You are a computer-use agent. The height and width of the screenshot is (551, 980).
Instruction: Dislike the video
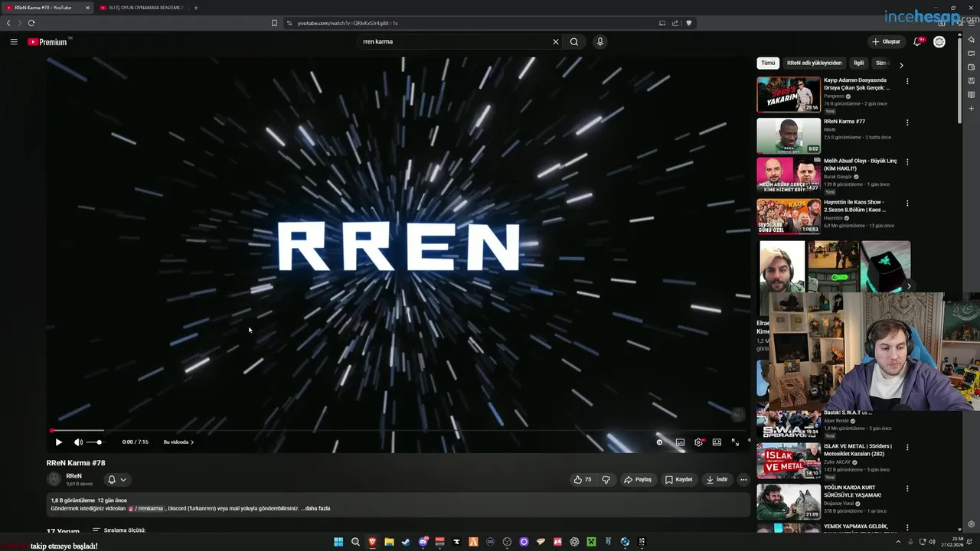[606, 479]
